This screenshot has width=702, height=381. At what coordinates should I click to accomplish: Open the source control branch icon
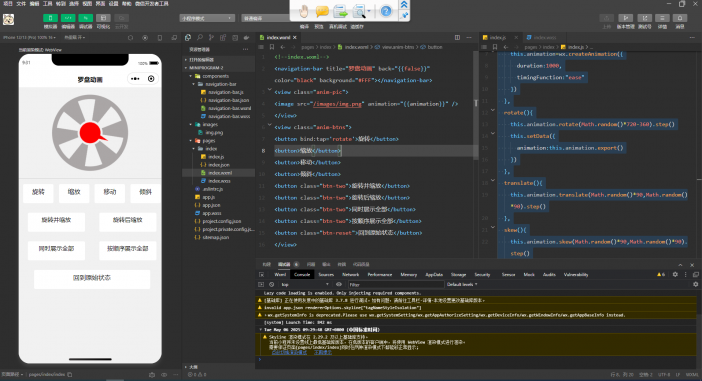pos(211,38)
